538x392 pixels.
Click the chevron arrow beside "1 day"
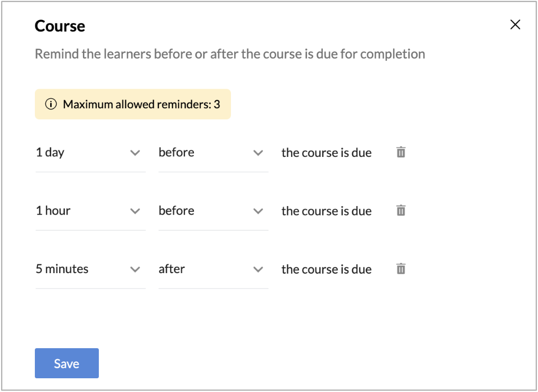point(135,153)
